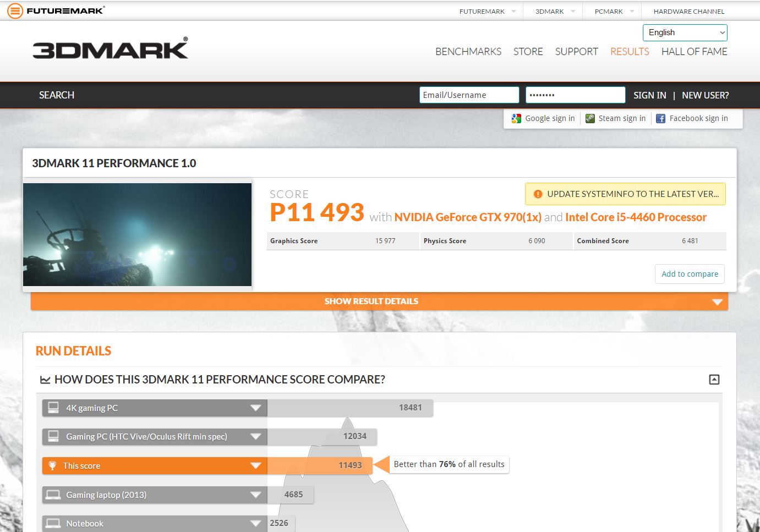Click the Better than 76% of all results label

click(x=449, y=464)
